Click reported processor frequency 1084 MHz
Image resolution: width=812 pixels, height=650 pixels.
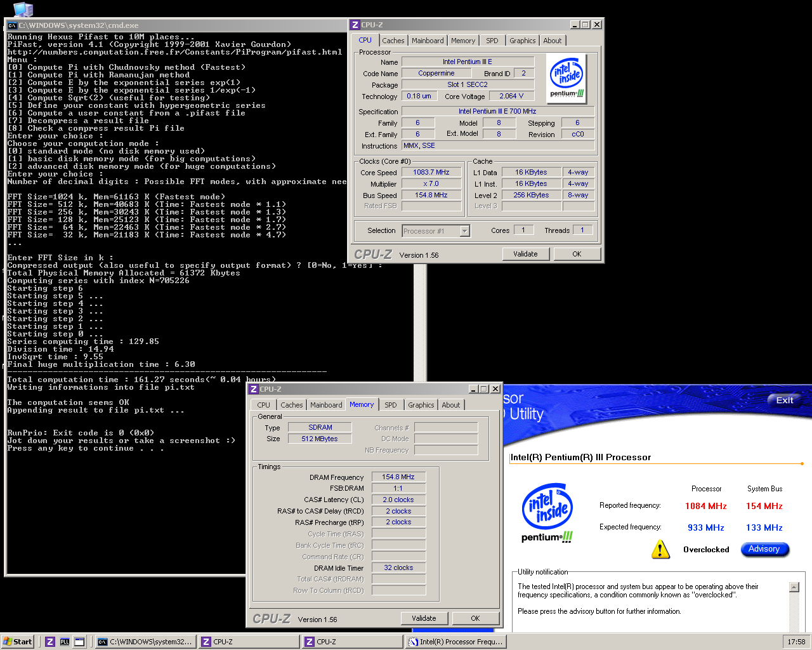pyautogui.click(x=706, y=506)
